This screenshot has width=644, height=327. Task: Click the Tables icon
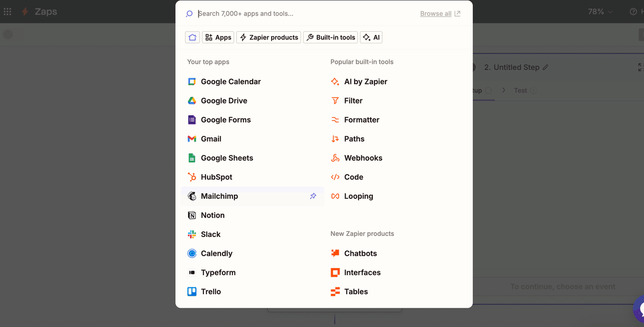point(335,292)
